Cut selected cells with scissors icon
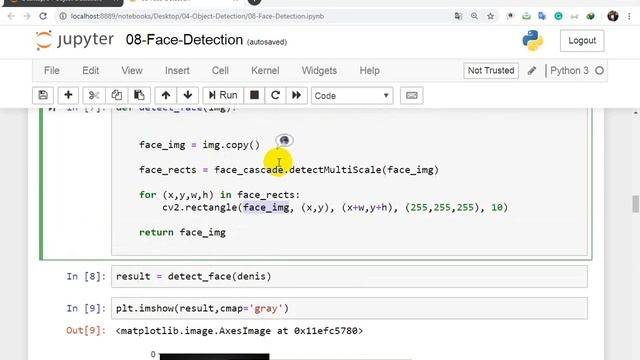The width and height of the screenshot is (640, 360). click(x=94, y=96)
